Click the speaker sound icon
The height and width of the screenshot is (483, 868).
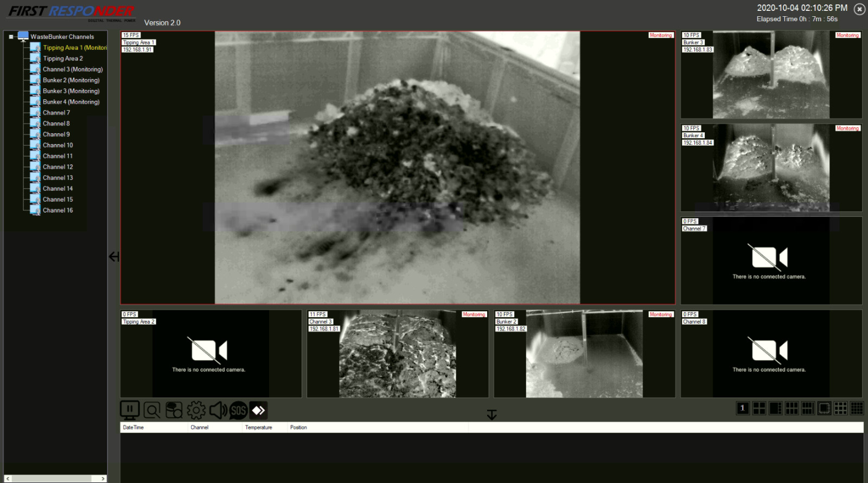[x=218, y=410]
